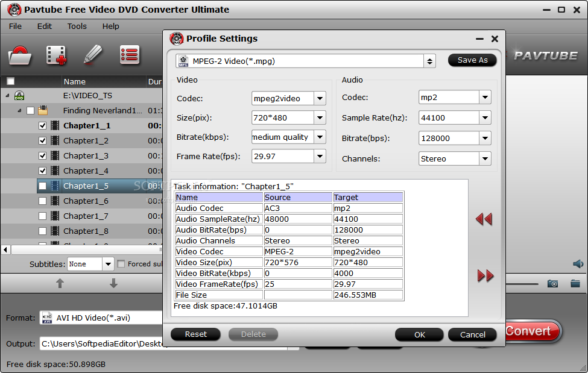This screenshot has width=588, height=373.
Task: Open the Tools menu
Action: (x=77, y=27)
